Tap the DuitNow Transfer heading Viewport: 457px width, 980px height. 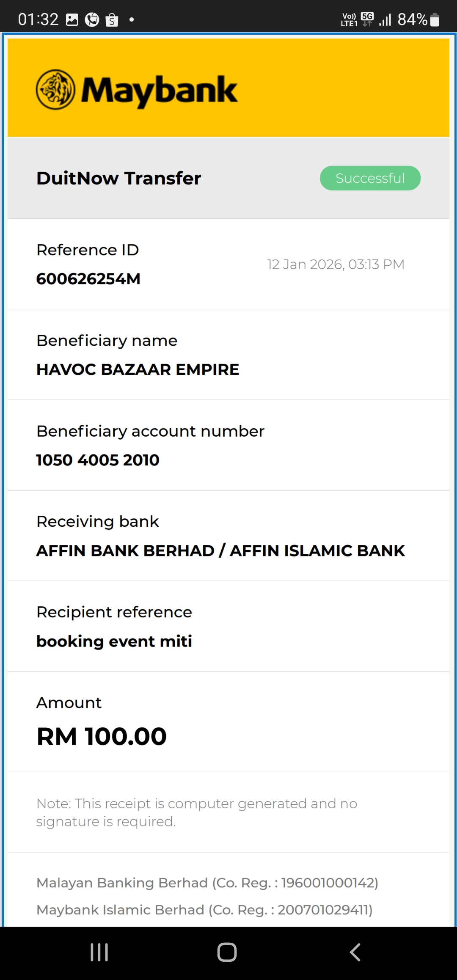pos(118,178)
